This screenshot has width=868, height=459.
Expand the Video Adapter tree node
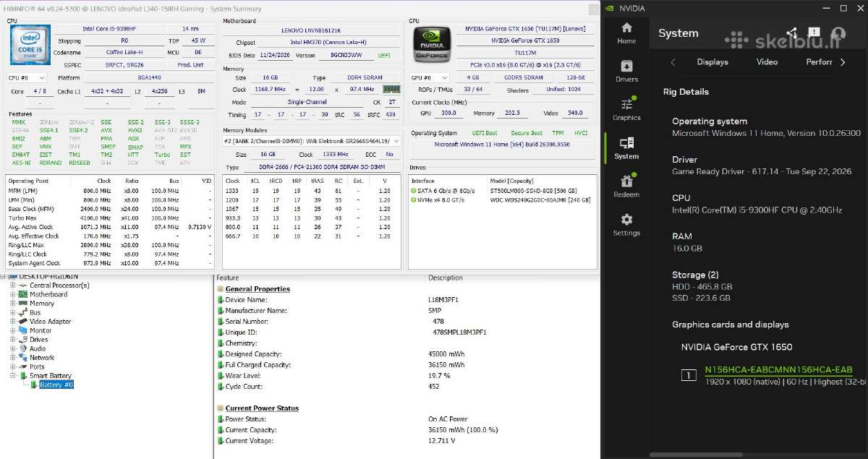pos(13,321)
